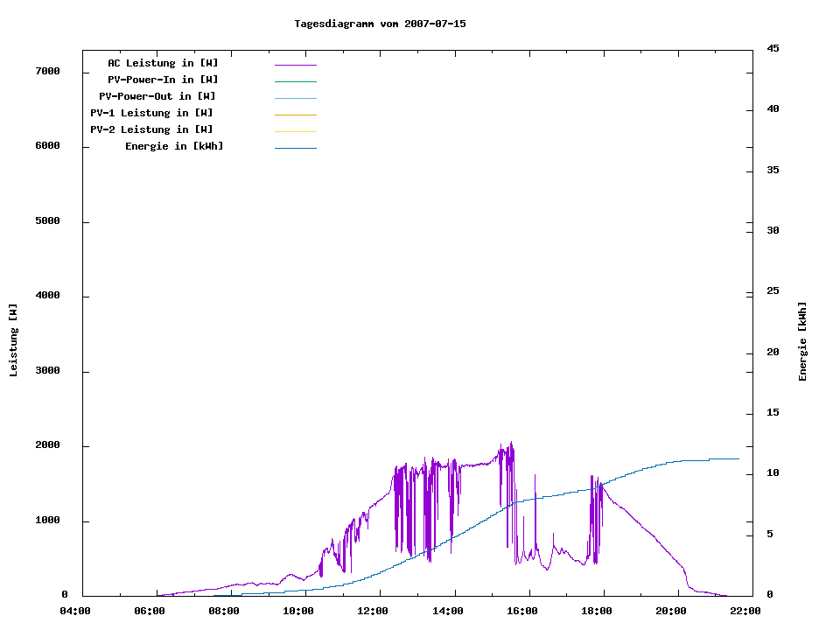Screen dimensions: 840x630
Task: Select the 12:00 label on the time axis
Action: 373,612
